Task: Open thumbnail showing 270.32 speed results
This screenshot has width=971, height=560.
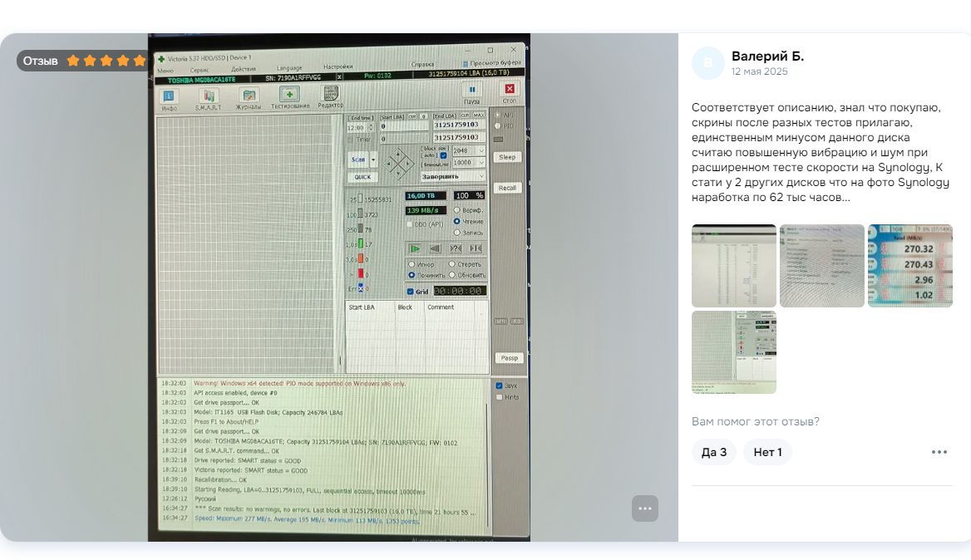Action: [x=909, y=266]
